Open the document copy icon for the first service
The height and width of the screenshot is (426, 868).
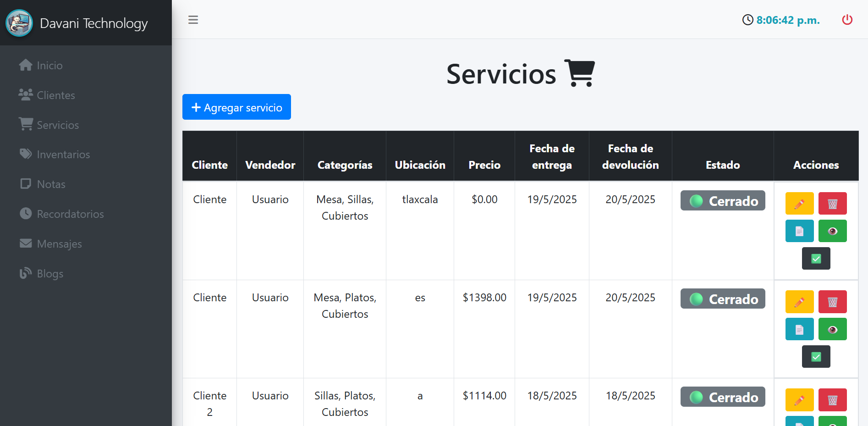tap(799, 231)
